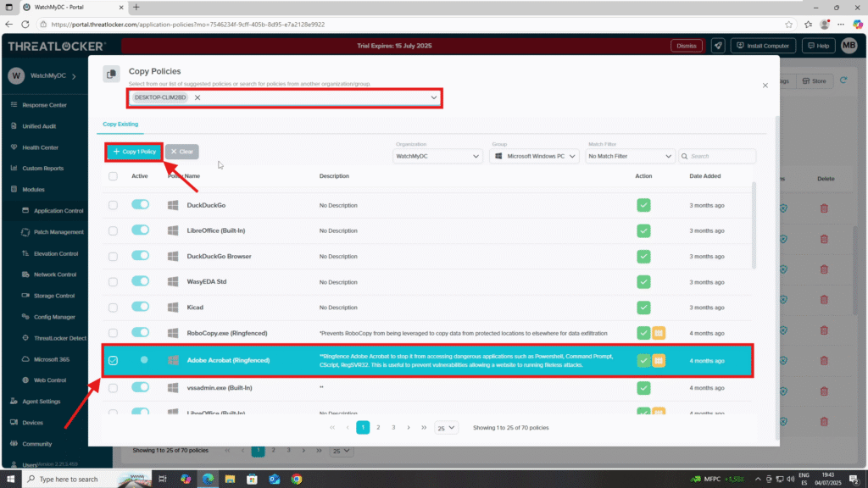Click the rocket icon in the header
This screenshot has width=868, height=488.
(x=718, y=46)
